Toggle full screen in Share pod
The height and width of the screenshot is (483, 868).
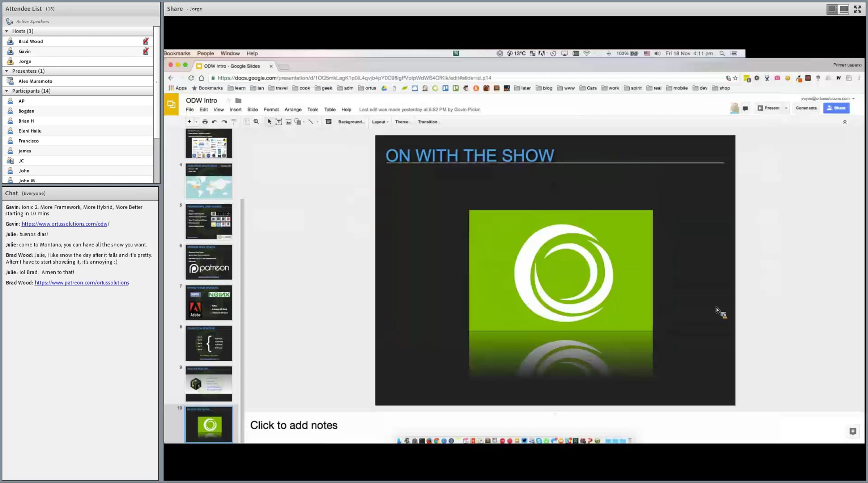pos(858,9)
